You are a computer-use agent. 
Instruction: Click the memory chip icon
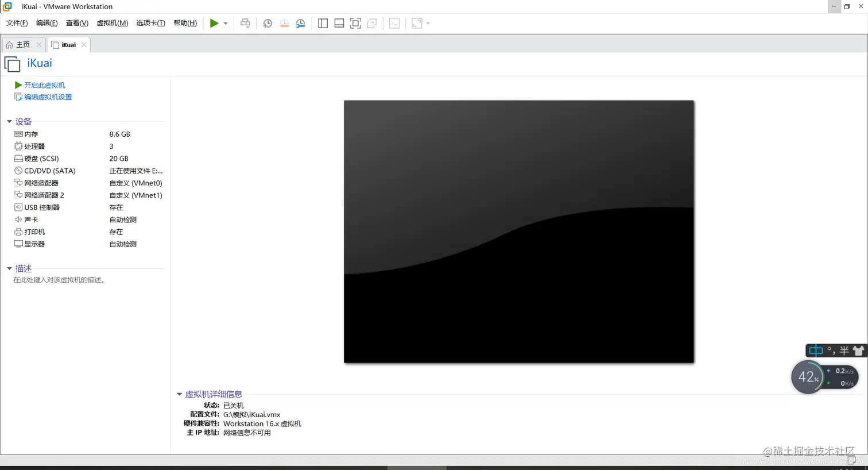click(x=18, y=134)
